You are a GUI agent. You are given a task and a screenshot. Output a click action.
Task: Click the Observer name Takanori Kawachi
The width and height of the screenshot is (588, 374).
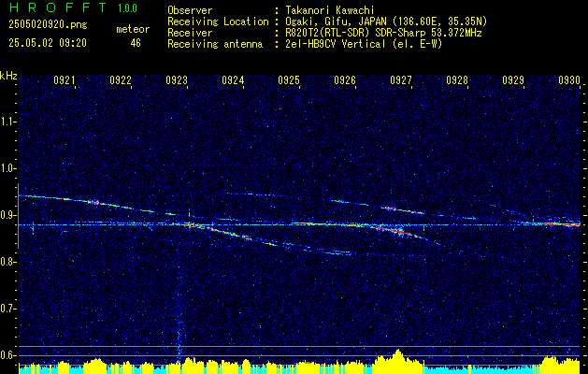(x=330, y=11)
